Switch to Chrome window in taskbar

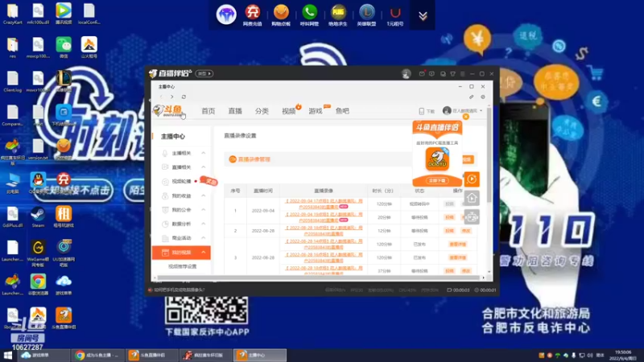point(97,355)
